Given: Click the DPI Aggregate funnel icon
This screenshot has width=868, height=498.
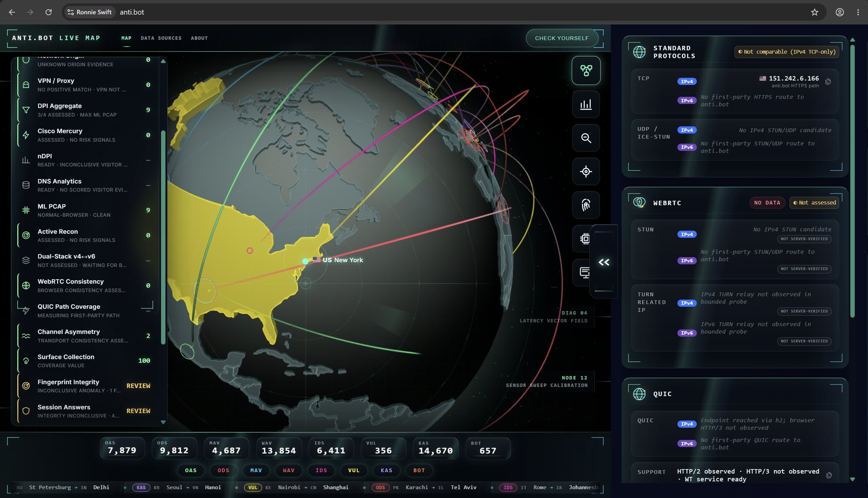Looking at the screenshot, I should [26, 110].
